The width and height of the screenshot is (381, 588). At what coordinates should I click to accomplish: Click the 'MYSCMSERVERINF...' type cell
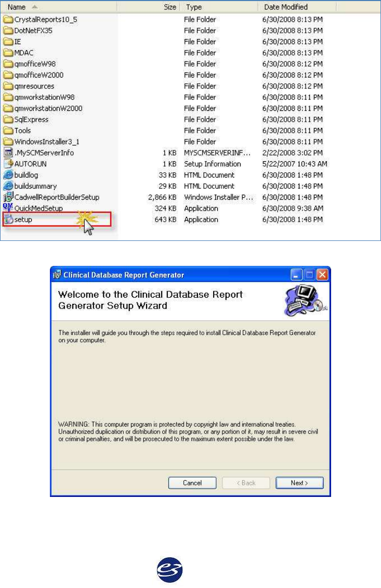pyautogui.click(x=217, y=153)
